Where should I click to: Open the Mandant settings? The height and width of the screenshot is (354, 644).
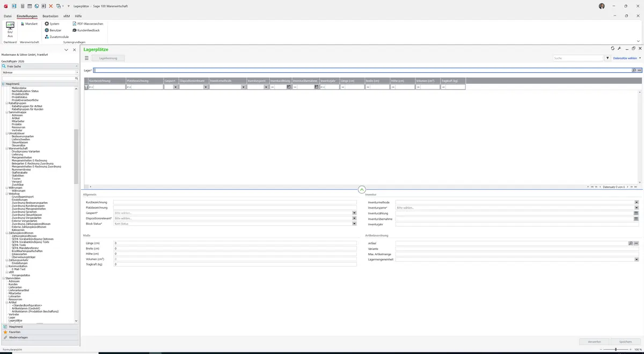point(29,24)
